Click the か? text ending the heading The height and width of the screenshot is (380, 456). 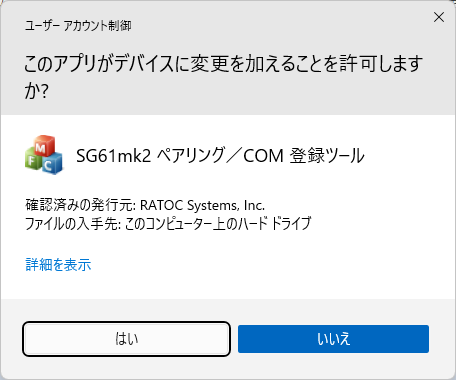[x=37, y=91]
